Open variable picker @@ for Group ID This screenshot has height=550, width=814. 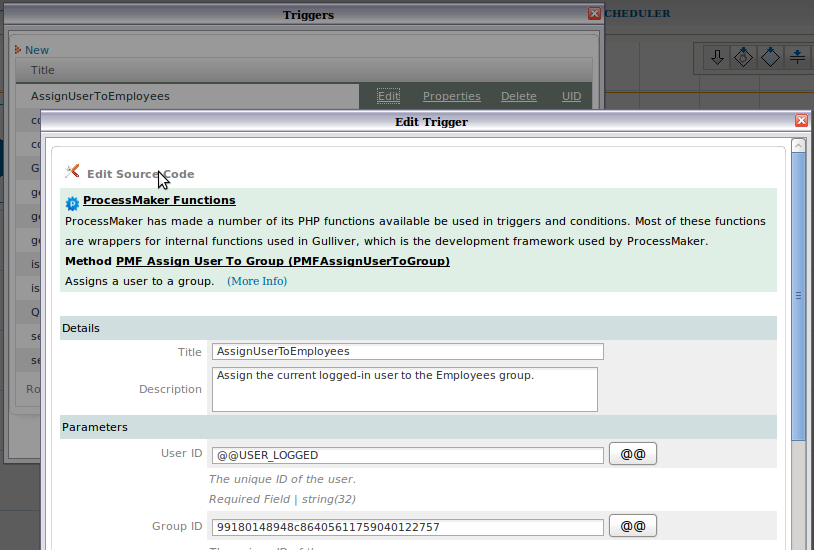[x=632, y=526]
